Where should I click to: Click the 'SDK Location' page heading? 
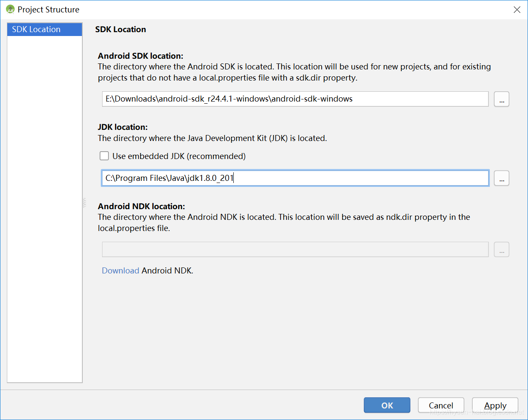[x=121, y=29]
